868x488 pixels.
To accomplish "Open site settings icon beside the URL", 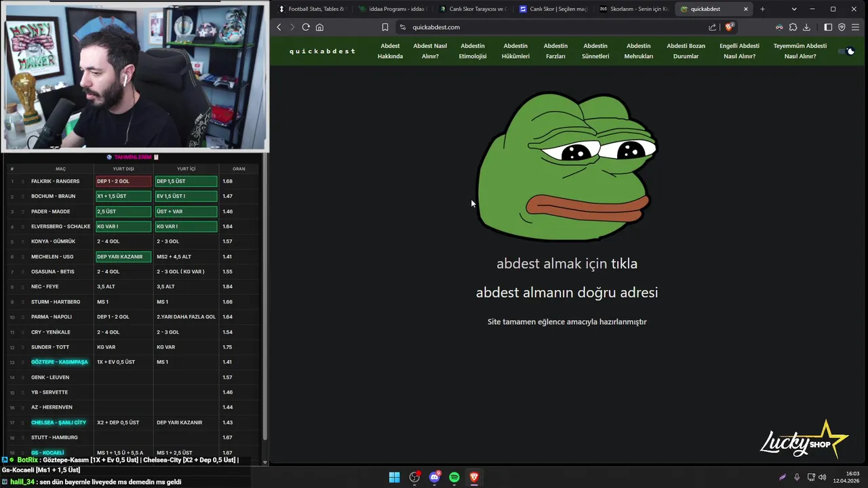I will [402, 27].
